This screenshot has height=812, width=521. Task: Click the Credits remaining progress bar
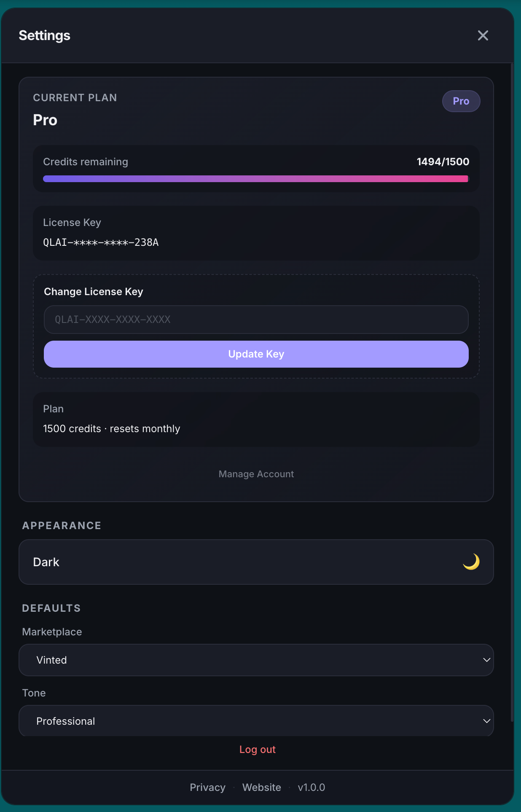pos(255,179)
